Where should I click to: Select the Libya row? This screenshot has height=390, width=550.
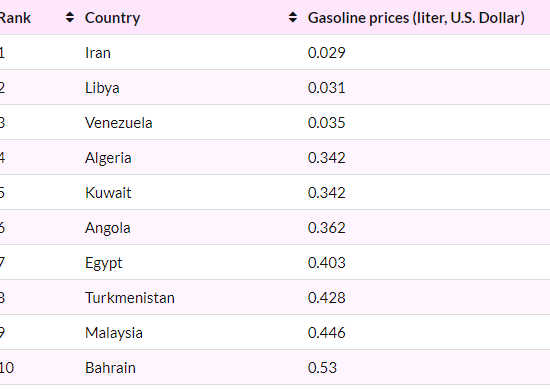275,87
